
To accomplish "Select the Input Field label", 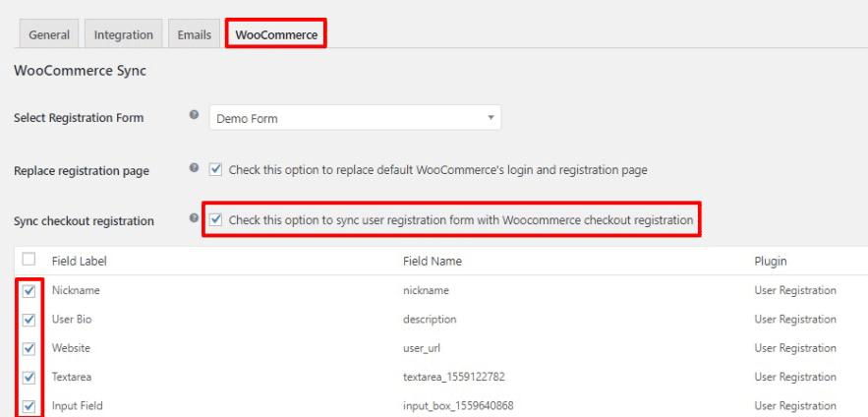I will [x=78, y=405].
